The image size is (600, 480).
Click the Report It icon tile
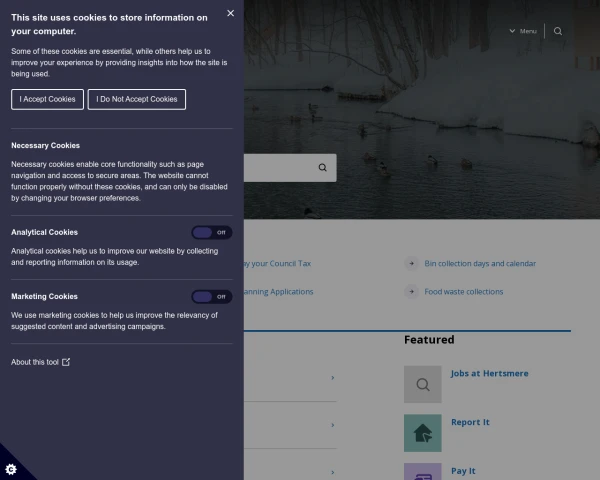click(422, 433)
